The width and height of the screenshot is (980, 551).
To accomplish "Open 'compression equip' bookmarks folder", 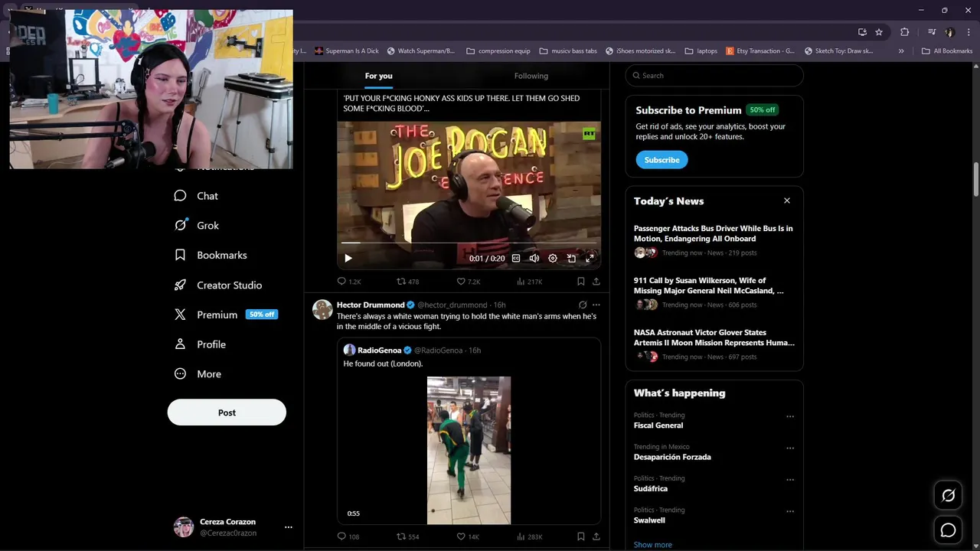I will click(x=498, y=51).
